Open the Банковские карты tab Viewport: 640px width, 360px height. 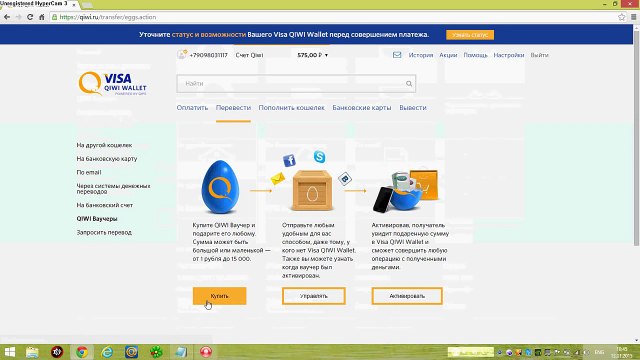pos(362,108)
